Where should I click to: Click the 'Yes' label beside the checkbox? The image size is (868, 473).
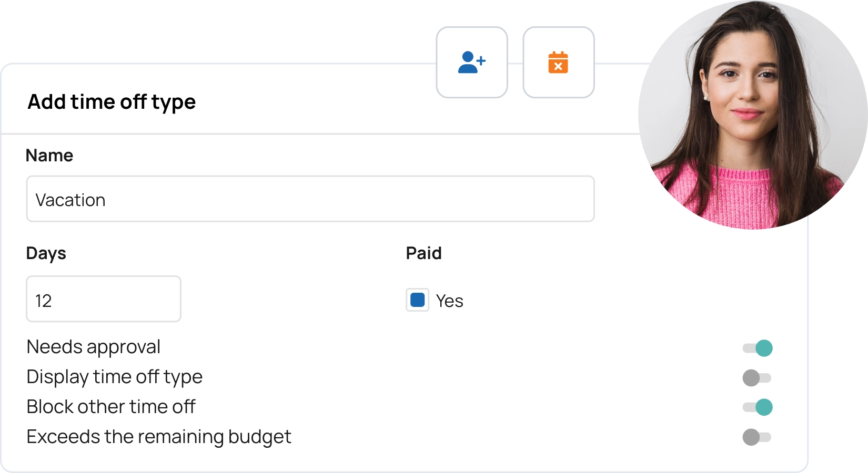pos(449,301)
